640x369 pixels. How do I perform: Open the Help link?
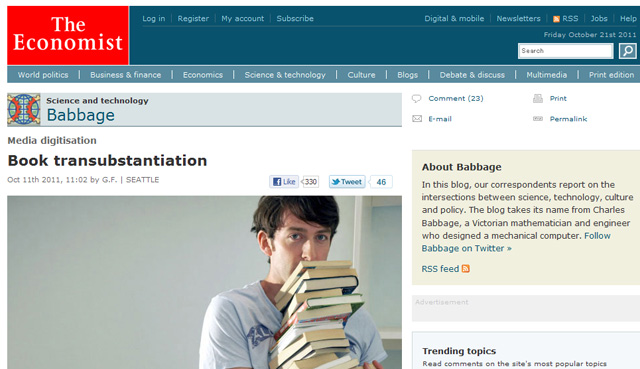click(628, 18)
